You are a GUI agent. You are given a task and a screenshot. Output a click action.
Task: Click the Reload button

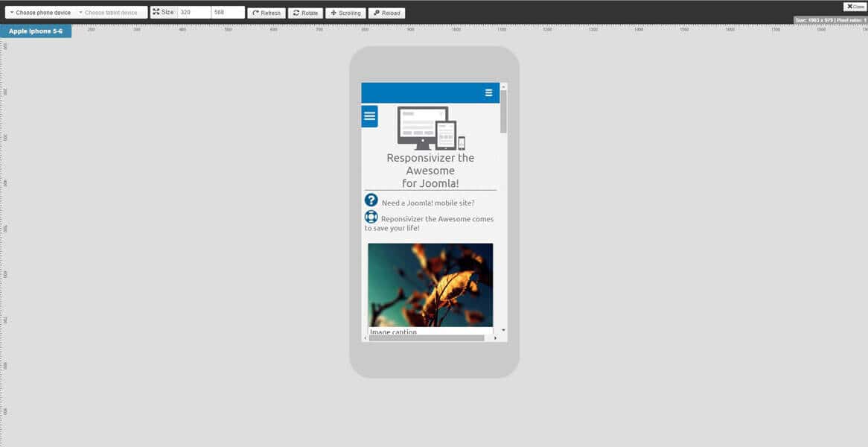[386, 13]
